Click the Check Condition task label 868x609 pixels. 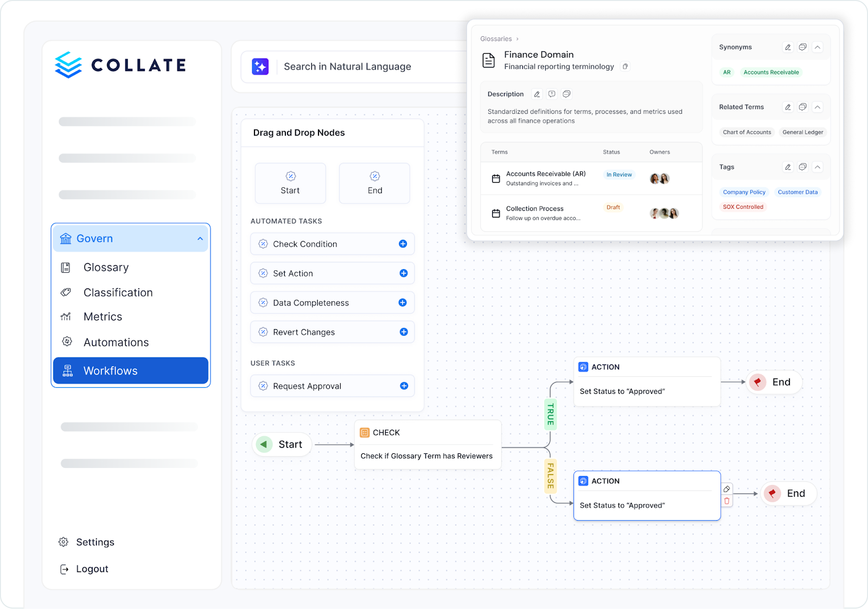[x=305, y=244]
